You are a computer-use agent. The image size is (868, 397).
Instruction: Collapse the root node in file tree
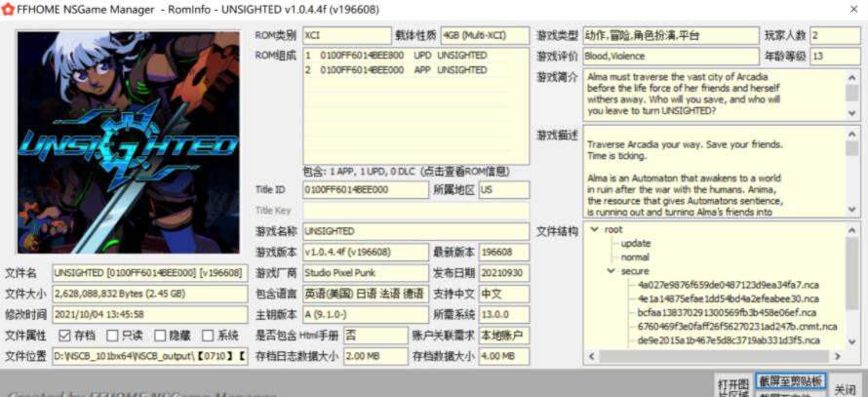595,229
